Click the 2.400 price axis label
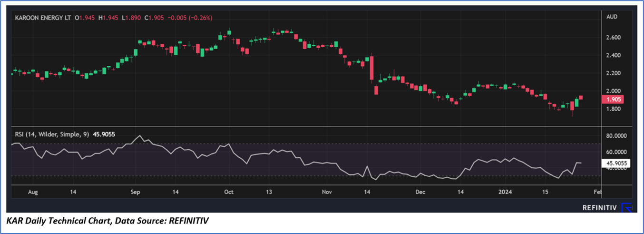Viewport: 644px width, 234px height. [x=613, y=55]
